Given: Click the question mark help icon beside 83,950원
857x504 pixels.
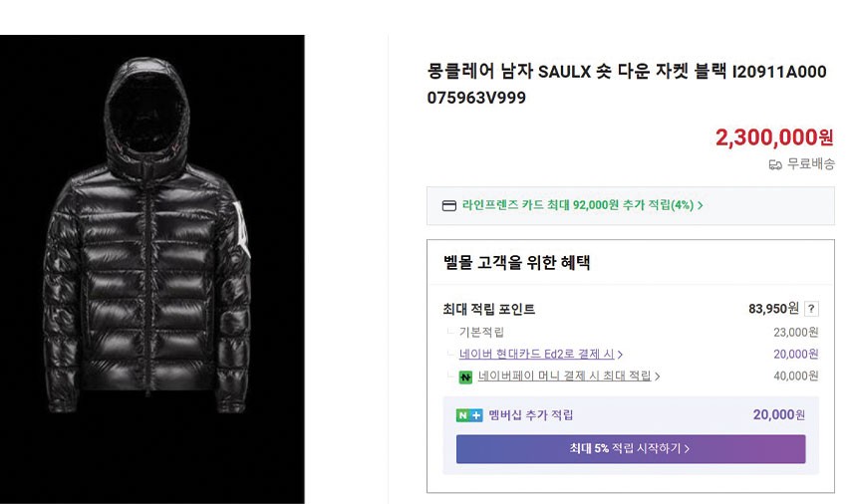Looking at the screenshot, I should click(812, 309).
